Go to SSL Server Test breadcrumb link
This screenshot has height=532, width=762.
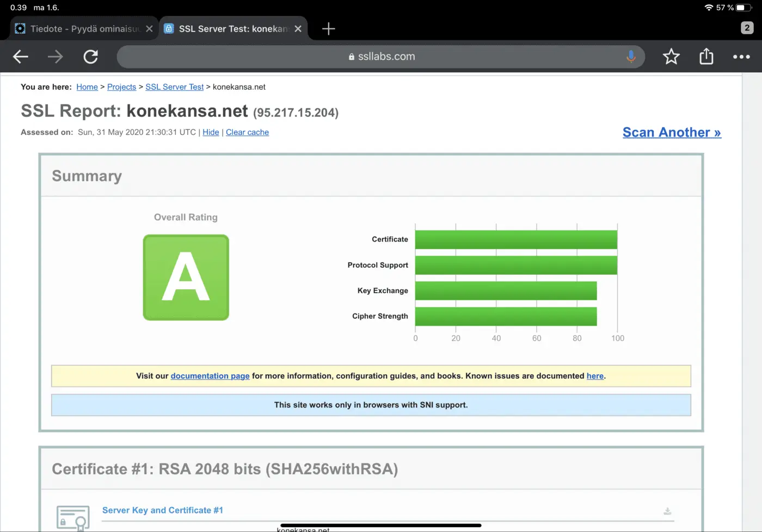tap(174, 87)
